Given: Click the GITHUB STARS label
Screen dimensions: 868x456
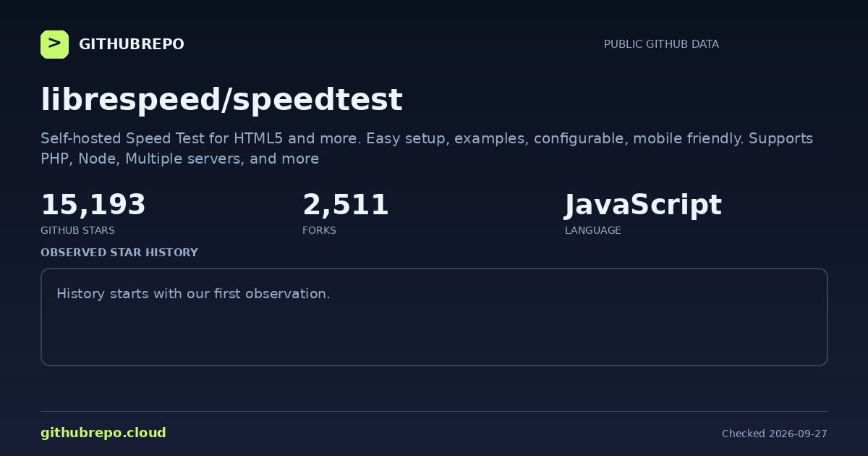Looking at the screenshot, I should 77,230.
